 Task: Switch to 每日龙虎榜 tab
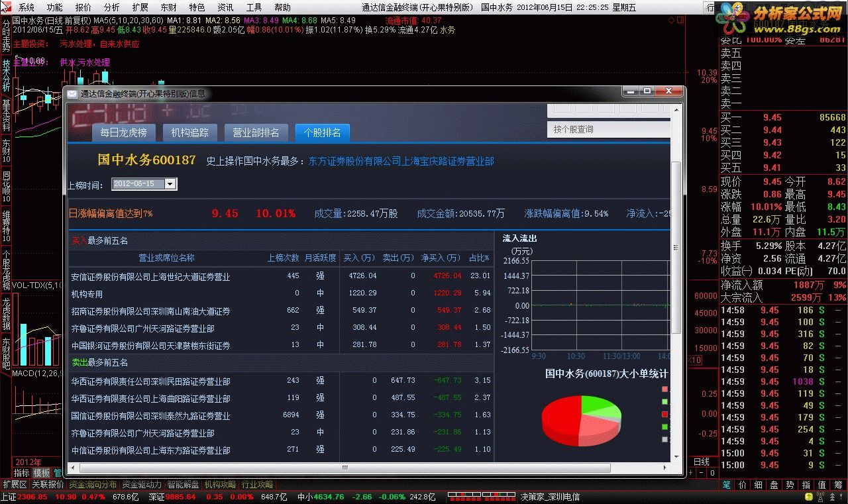(124, 132)
